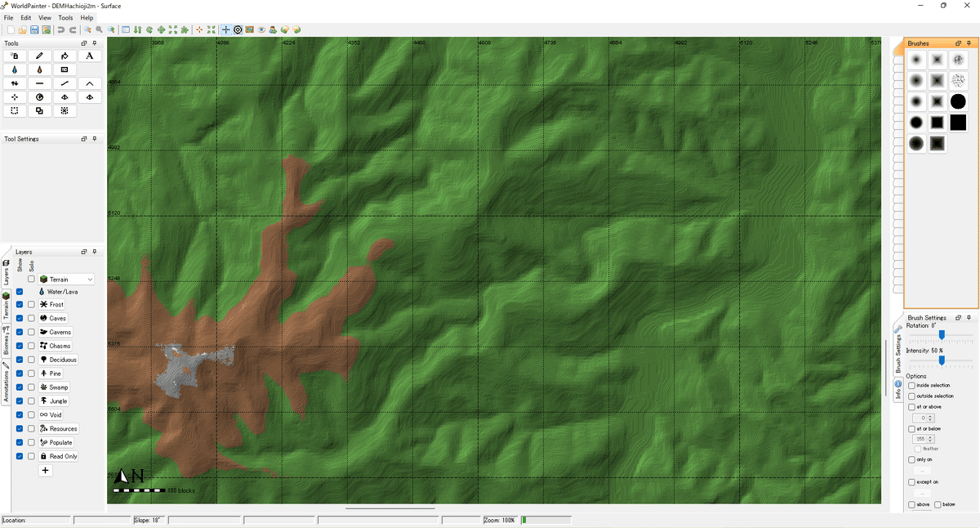This screenshot has width=980, height=528.
Task: Click the Undo arrow in toolbar
Action: pyautogui.click(x=60, y=30)
